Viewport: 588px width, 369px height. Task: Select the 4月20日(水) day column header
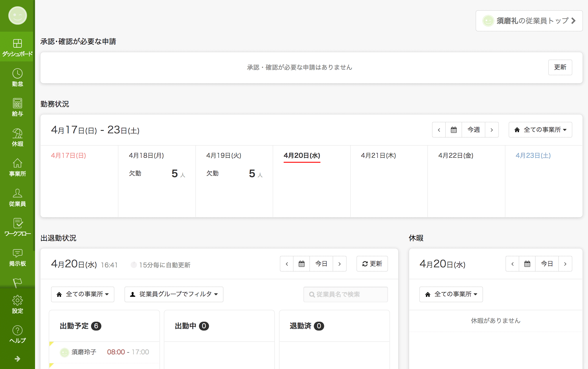point(302,156)
